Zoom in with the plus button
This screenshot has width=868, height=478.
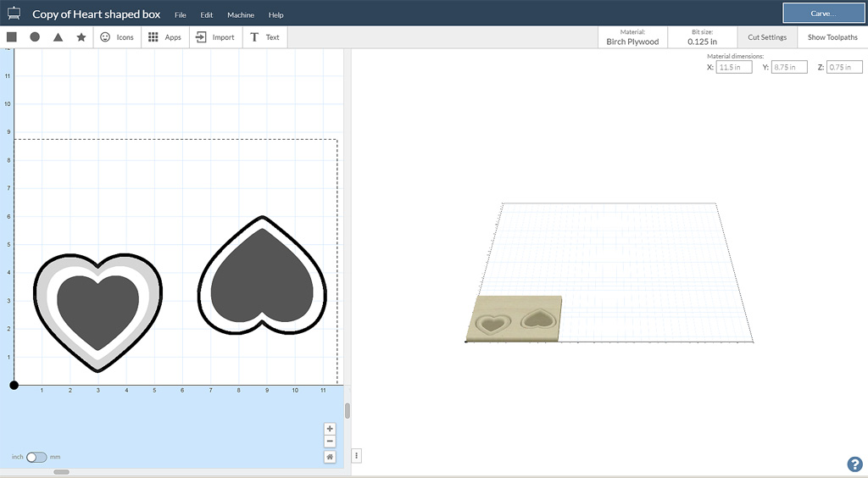330,429
